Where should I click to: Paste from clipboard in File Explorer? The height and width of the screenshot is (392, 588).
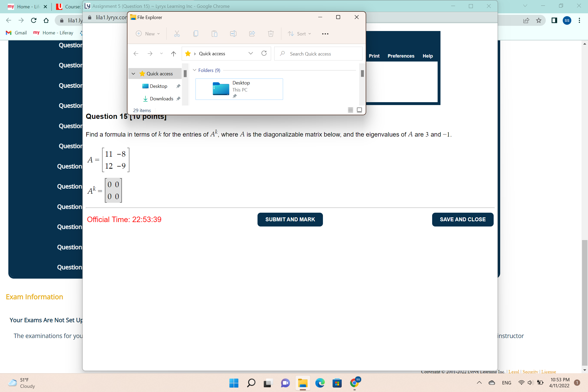pyautogui.click(x=215, y=34)
